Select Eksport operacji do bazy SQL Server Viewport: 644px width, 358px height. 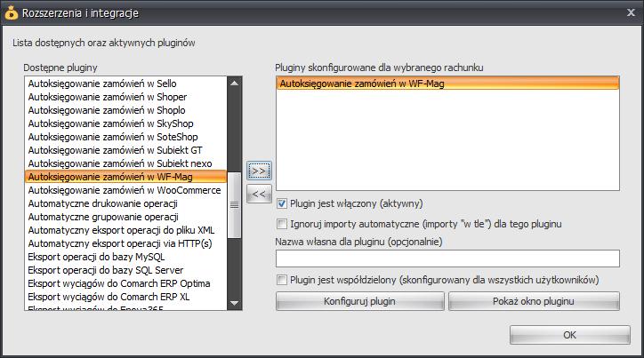(x=125, y=270)
